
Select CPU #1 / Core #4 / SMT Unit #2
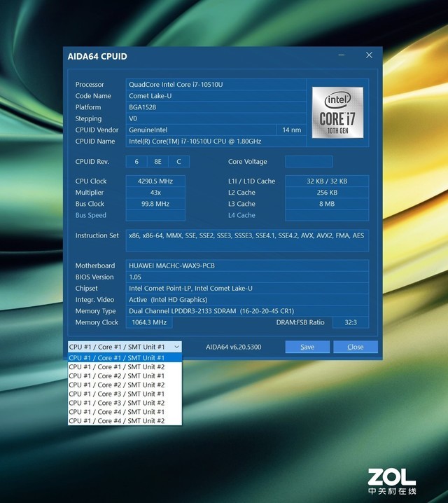coord(125,420)
